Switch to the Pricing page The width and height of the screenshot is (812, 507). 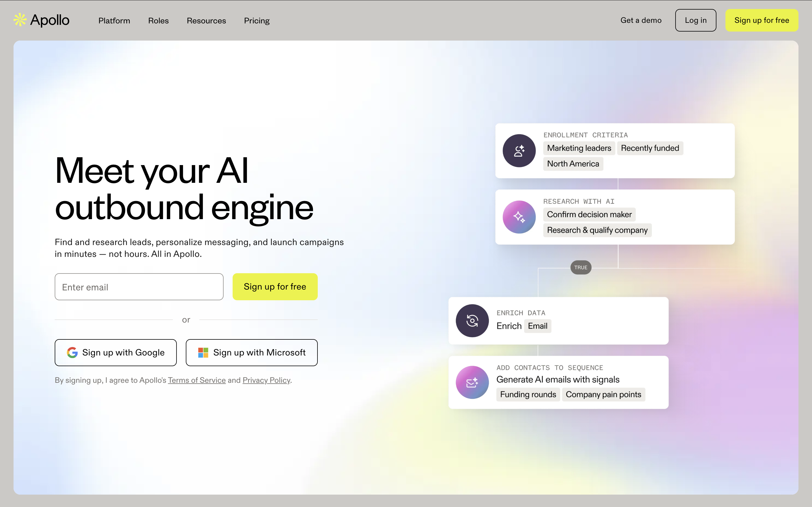click(x=257, y=21)
